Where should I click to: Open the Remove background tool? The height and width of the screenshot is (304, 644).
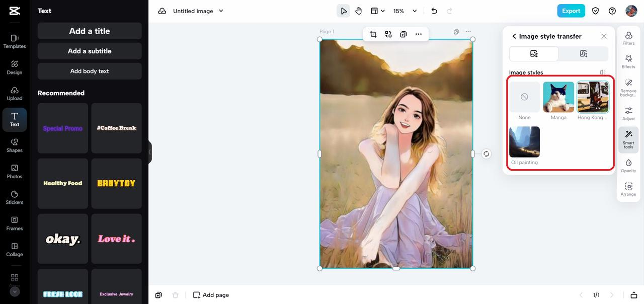pyautogui.click(x=628, y=87)
